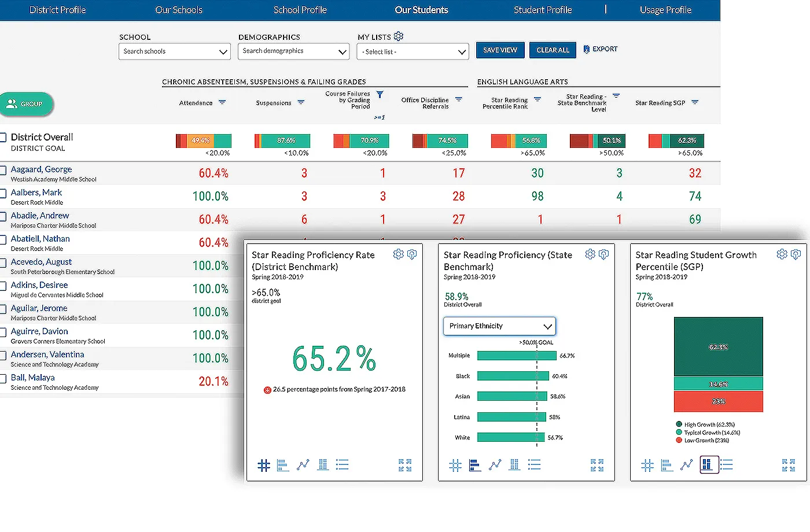Choose stacked column view on State Benchmark card
The image size is (810, 532).
[x=514, y=464]
